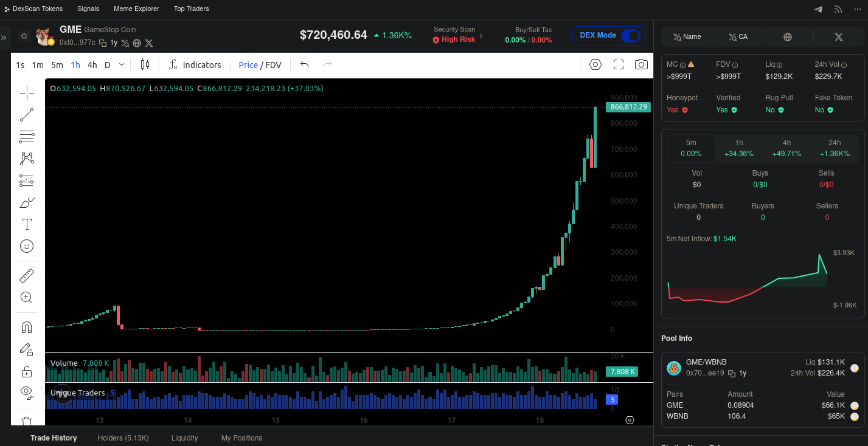Turn off the DEX Mode switch

point(631,35)
